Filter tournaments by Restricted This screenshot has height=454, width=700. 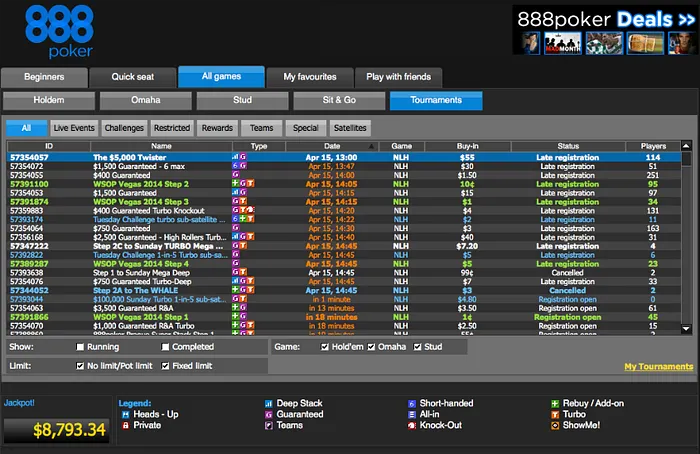click(172, 128)
